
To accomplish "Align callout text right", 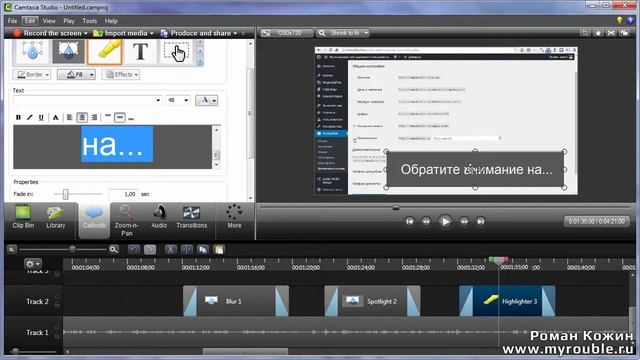I will pyautogui.click(x=94, y=118).
